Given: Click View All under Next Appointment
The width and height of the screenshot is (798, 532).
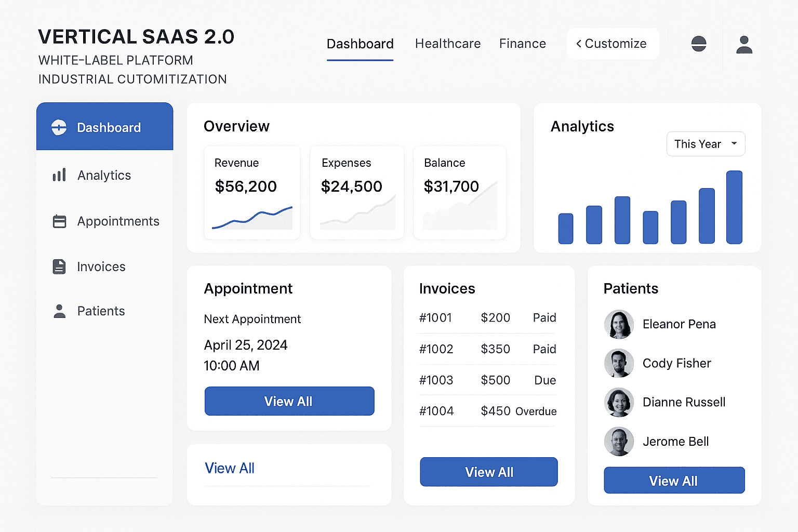Looking at the screenshot, I should pos(289,401).
